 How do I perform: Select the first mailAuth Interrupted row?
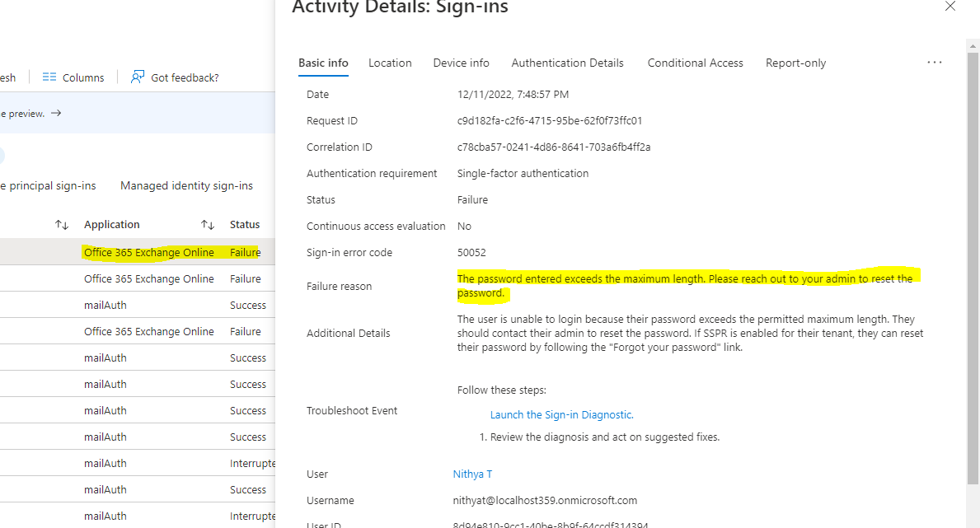tap(138, 463)
